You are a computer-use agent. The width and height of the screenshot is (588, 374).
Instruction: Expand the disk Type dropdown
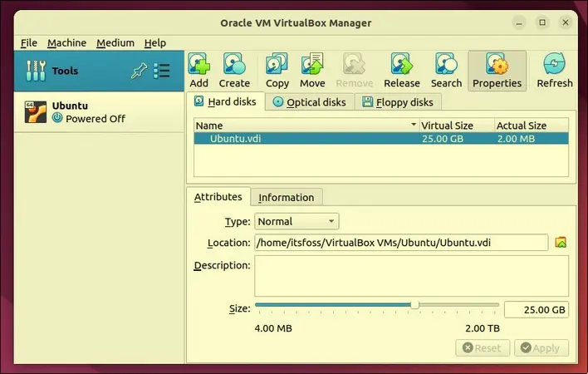(x=296, y=221)
